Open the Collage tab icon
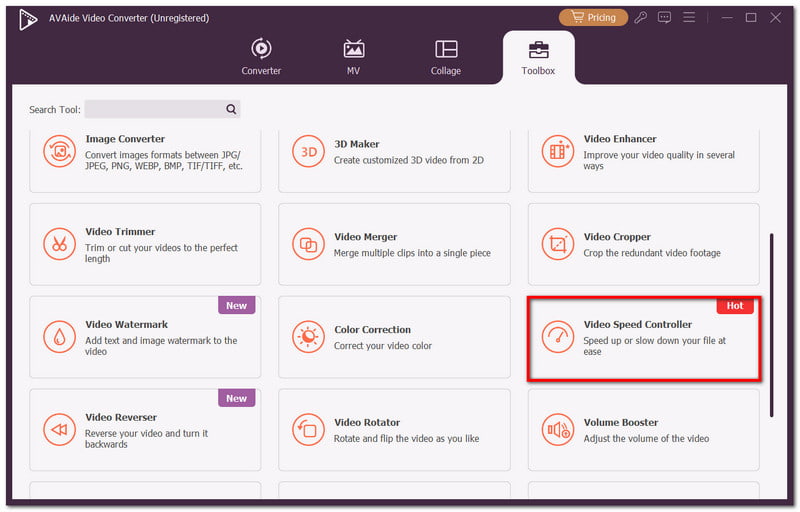 [446, 49]
